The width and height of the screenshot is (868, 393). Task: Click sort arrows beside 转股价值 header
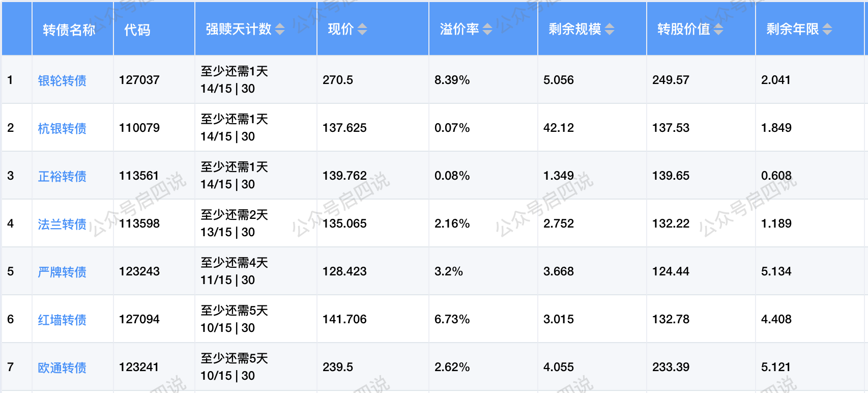(718, 30)
